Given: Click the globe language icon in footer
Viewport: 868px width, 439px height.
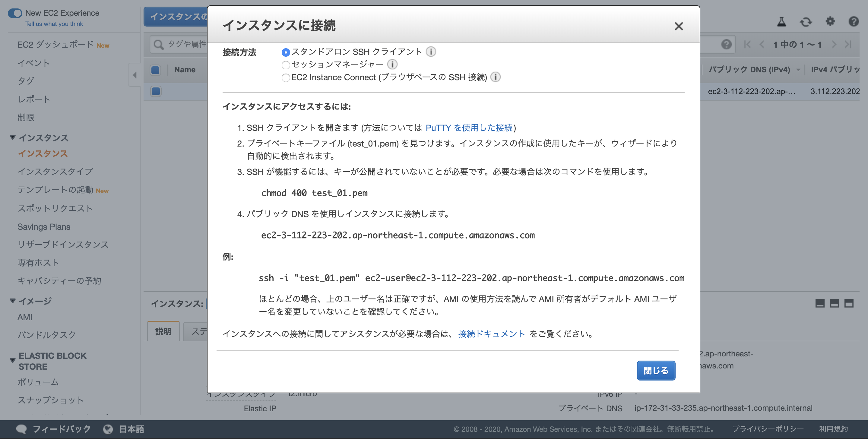Looking at the screenshot, I should point(108,429).
